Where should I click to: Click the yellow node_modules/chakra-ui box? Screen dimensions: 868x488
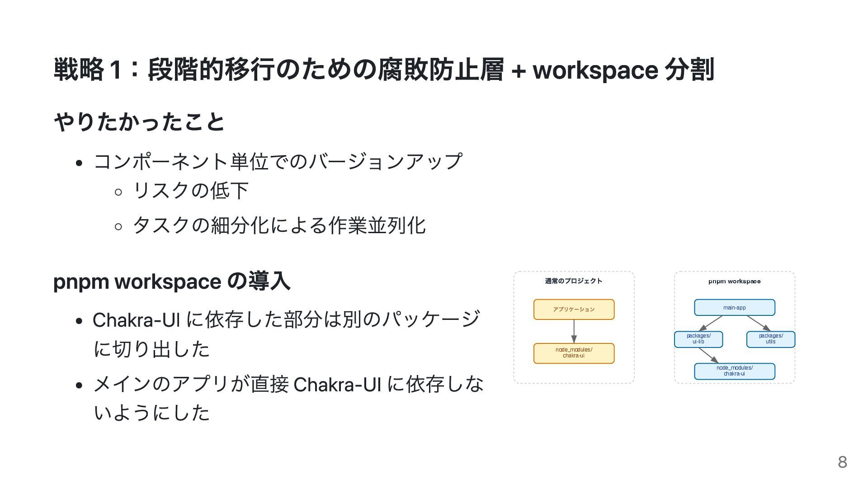(574, 353)
